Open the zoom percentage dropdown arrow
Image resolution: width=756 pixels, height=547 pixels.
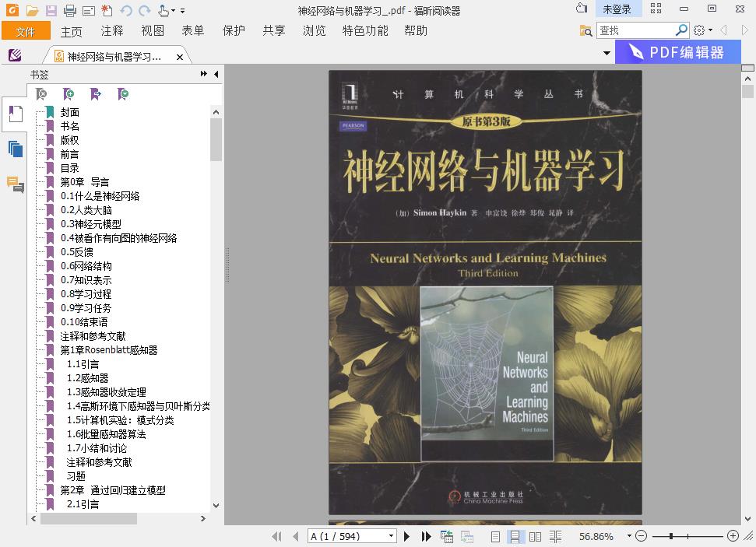(x=629, y=535)
